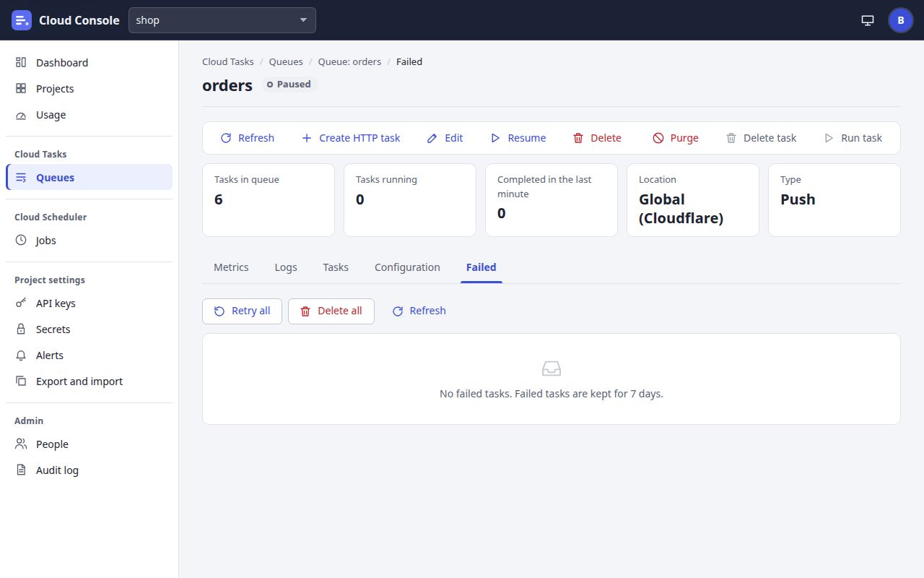Click the 'No failed tasks' message text
924x578 pixels.
coord(552,394)
